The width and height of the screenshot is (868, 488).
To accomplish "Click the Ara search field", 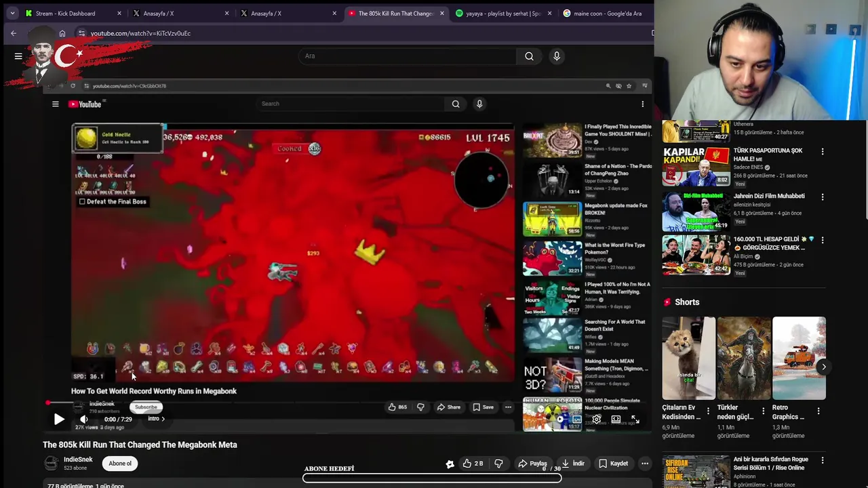I will [x=407, y=56].
